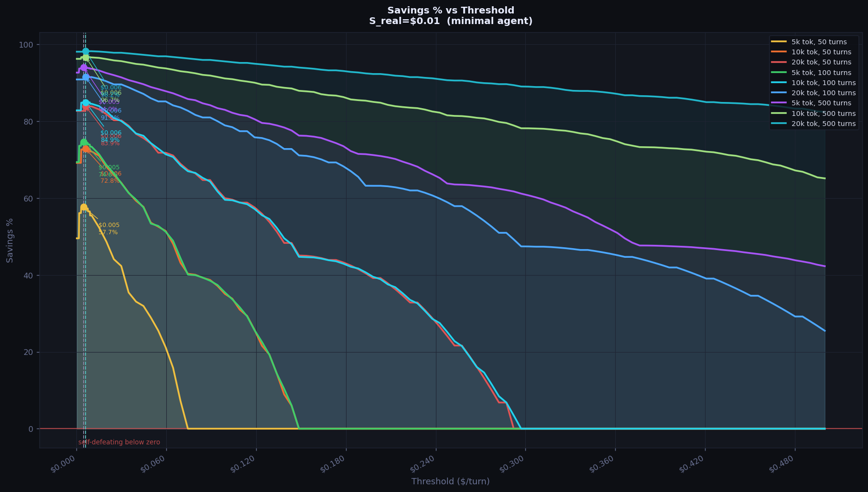Click the "self-defeating below zero" annotation text
This screenshot has height=492, width=868.
(119, 442)
